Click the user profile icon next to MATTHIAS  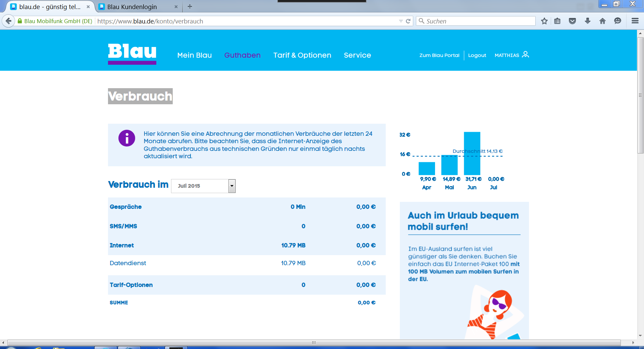(x=526, y=54)
